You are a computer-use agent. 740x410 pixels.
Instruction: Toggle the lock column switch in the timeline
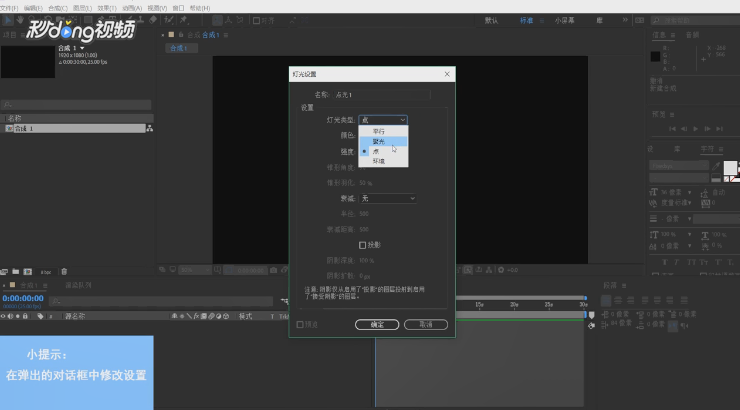(x=25, y=316)
